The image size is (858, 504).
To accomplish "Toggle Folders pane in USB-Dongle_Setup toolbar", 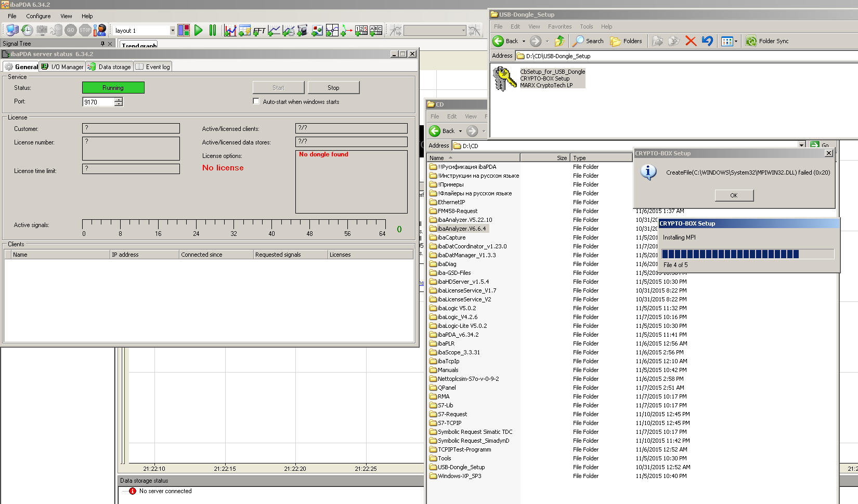I will coord(626,41).
